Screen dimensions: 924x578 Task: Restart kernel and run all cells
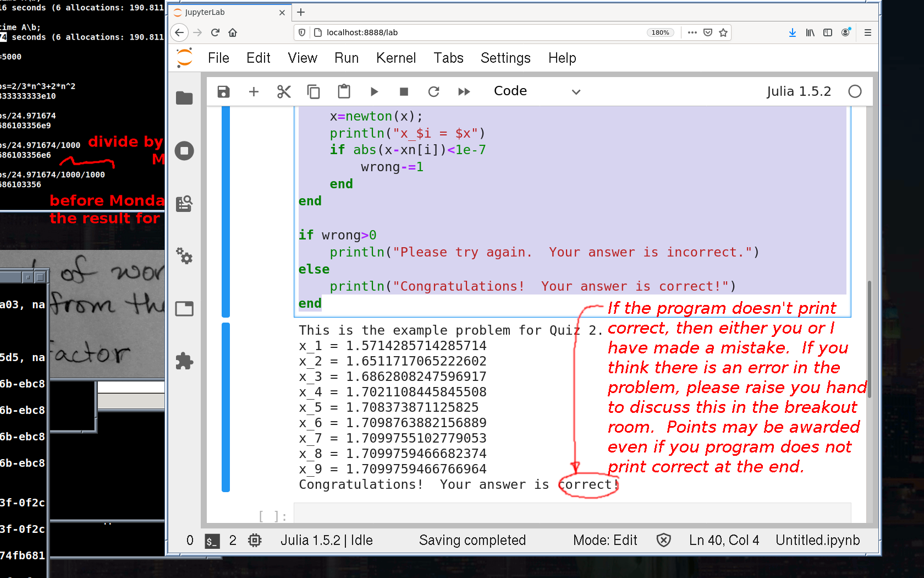pyautogui.click(x=464, y=92)
